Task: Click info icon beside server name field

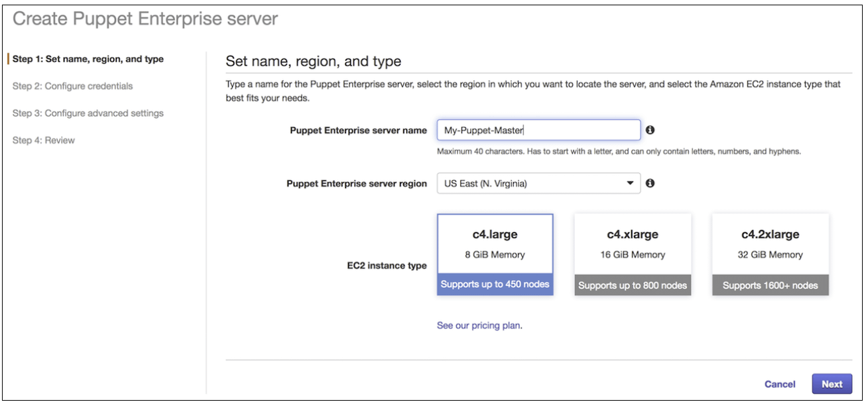Action: click(651, 130)
